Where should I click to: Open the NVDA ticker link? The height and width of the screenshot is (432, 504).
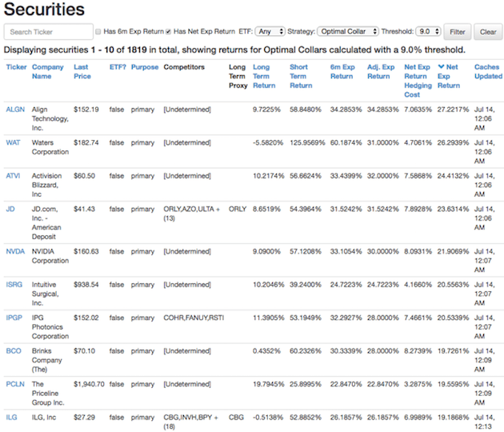tap(17, 250)
